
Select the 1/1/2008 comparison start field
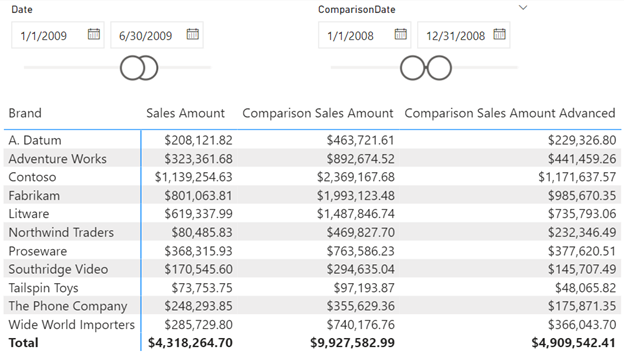click(365, 35)
